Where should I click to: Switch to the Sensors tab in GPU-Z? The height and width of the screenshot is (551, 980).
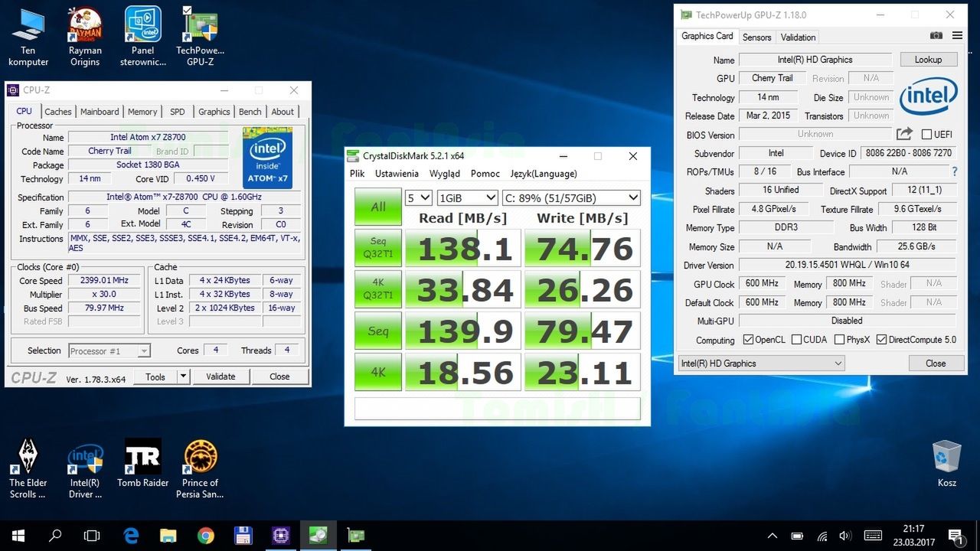(756, 37)
